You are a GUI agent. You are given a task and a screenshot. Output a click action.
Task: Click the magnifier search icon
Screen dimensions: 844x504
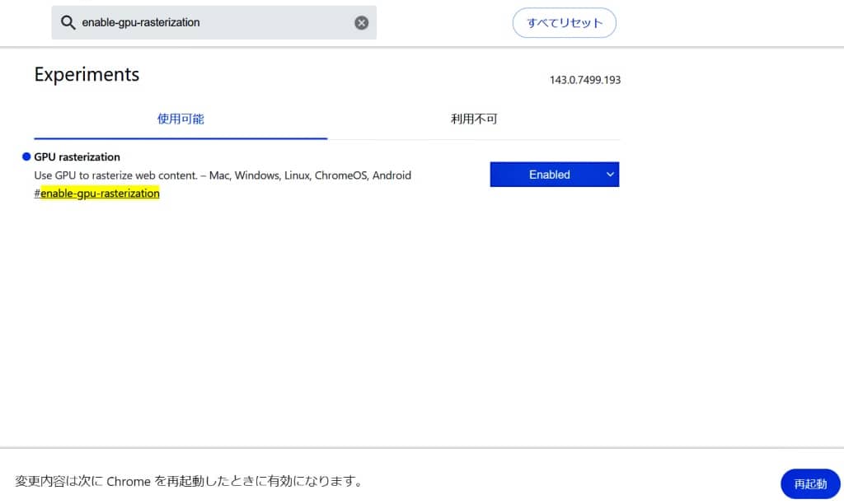tap(68, 22)
